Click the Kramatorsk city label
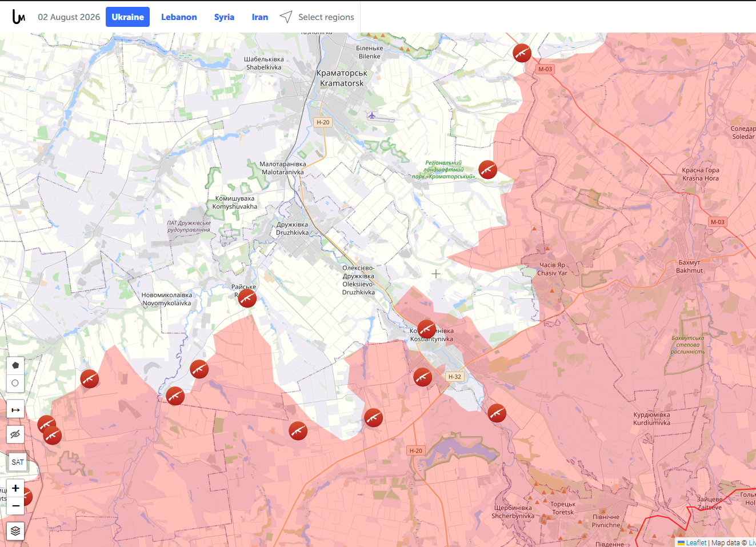Image resolution: width=756 pixels, height=547 pixels. (x=342, y=78)
